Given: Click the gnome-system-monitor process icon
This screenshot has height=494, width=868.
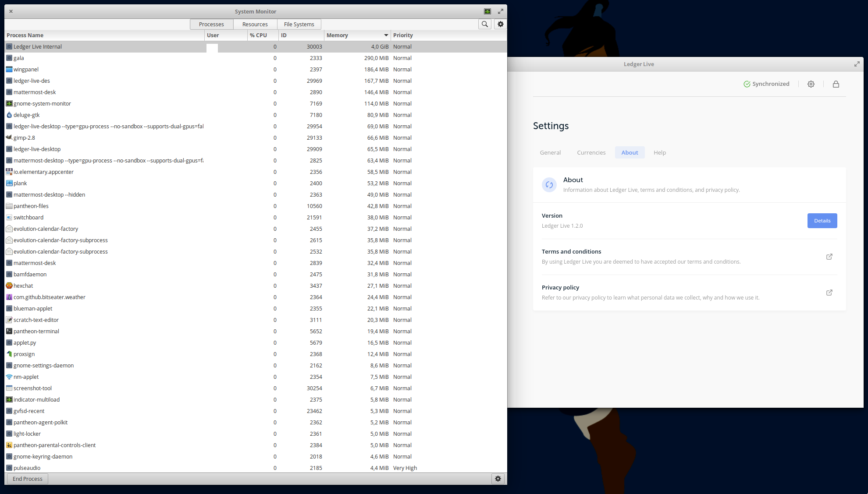Looking at the screenshot, I should coord(9,103).
